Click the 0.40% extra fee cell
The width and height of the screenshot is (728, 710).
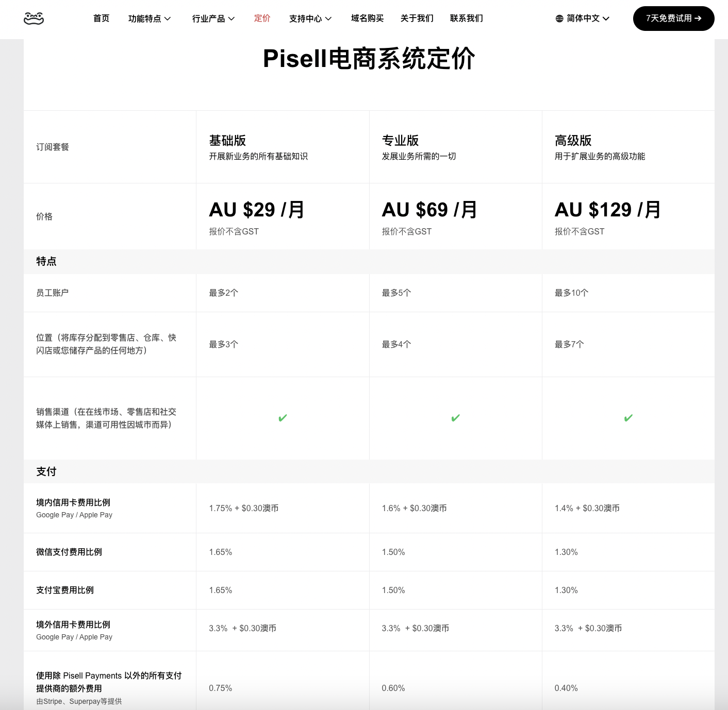click(566, 688)
